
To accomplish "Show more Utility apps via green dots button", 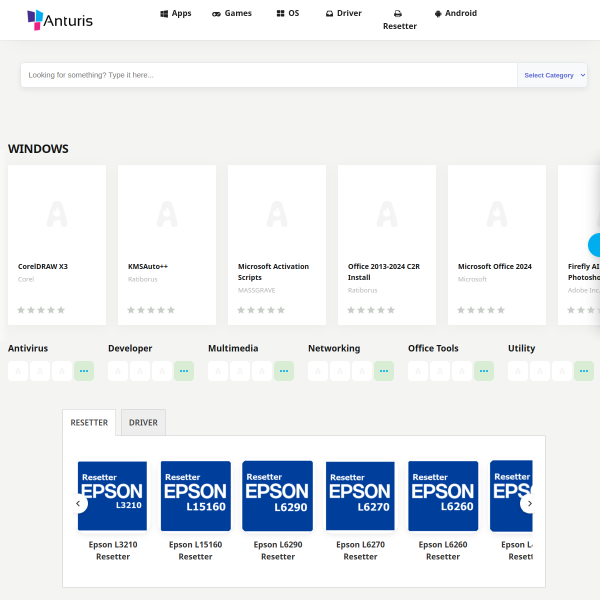I will [x=584, y=371].
